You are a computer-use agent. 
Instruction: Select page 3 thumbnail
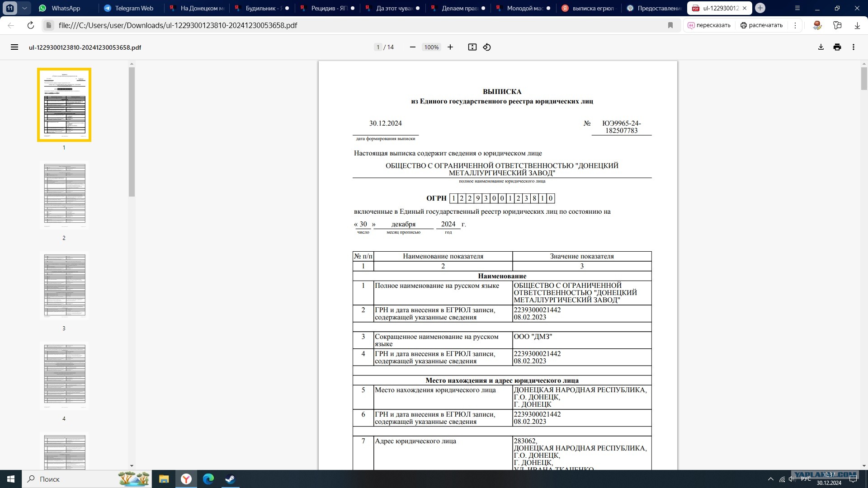click(x=64, y=286)
